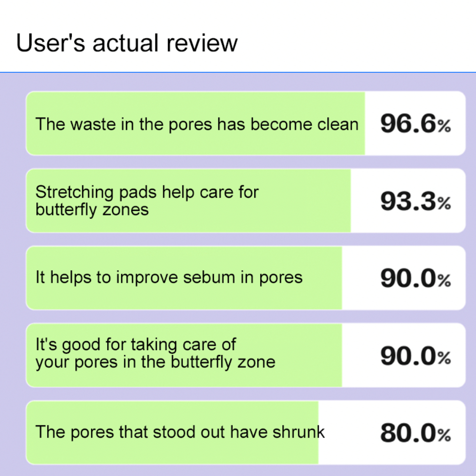Select the 96.6% percentage value
The image size is (476, 476).
coord(416,123)
